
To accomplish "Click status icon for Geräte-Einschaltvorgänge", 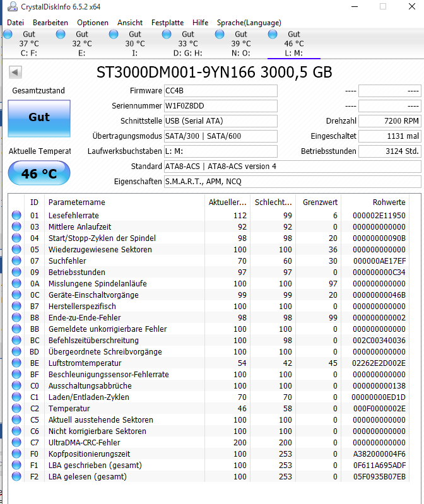I will 16,295.
